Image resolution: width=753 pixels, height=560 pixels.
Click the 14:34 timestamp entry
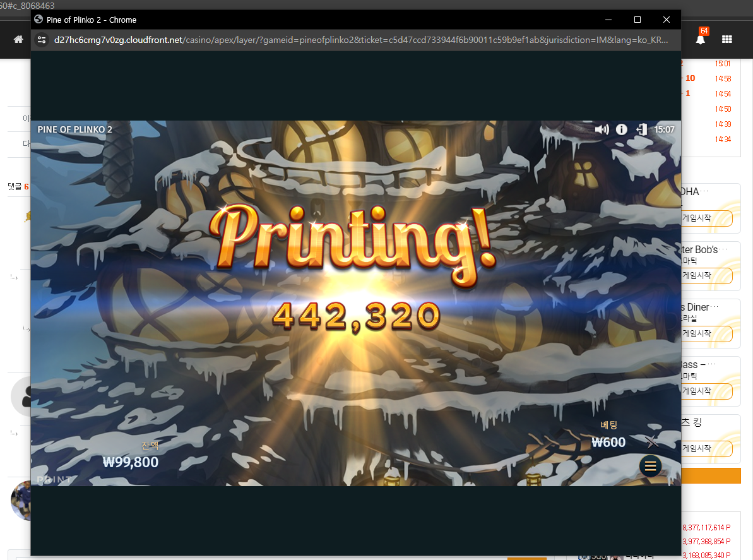pos(723,140)
